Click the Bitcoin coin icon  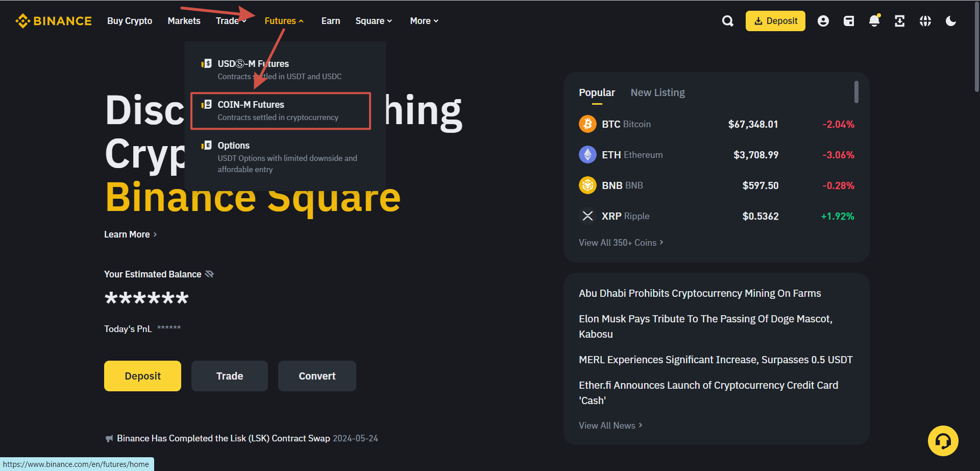587,124
